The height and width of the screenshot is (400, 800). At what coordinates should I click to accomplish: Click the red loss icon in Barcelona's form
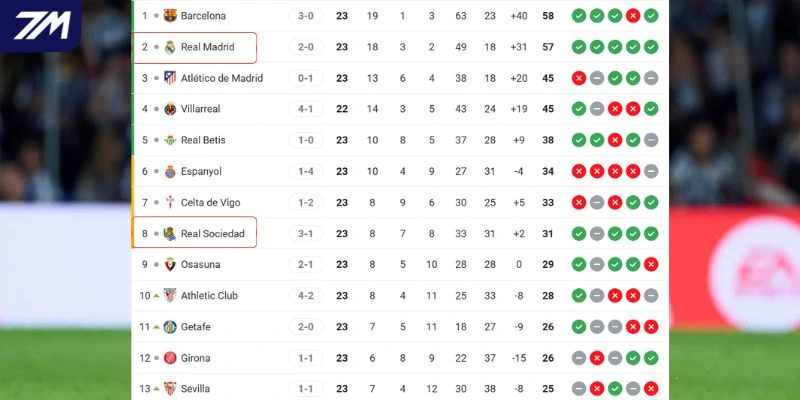(632, 16)
